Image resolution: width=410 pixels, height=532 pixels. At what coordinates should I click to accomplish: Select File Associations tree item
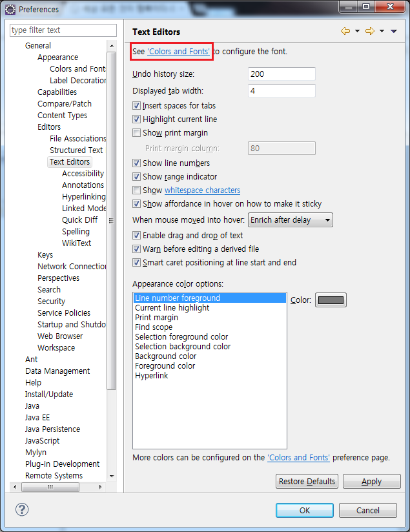pyautogui.click(x=77, y=138)
